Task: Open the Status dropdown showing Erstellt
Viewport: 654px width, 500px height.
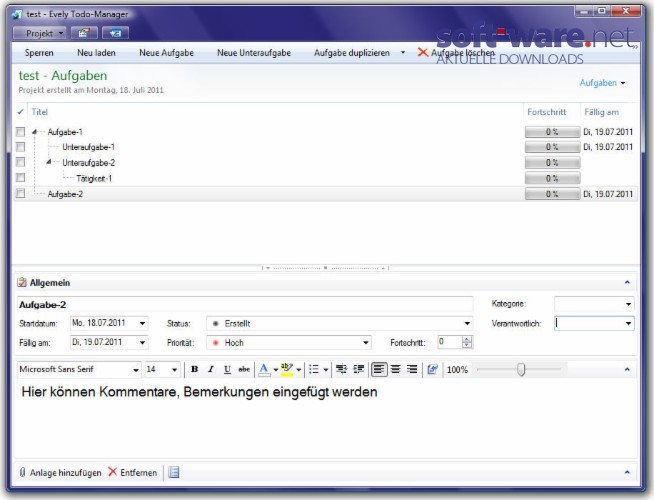Action: click(467, 323)
